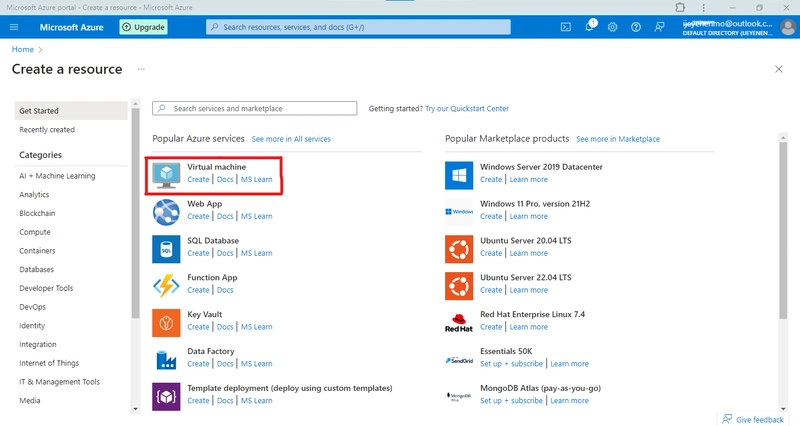Click the sidebar scroll down arrow
The height and width of the screenshot is (426, 800).
tap(135, 409)
